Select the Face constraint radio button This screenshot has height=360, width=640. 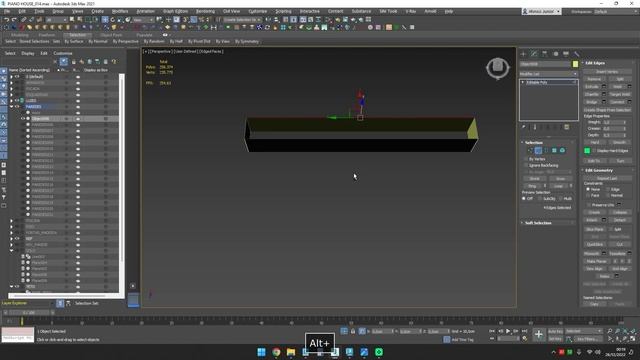pyautogui.click(x=588, y=196)
